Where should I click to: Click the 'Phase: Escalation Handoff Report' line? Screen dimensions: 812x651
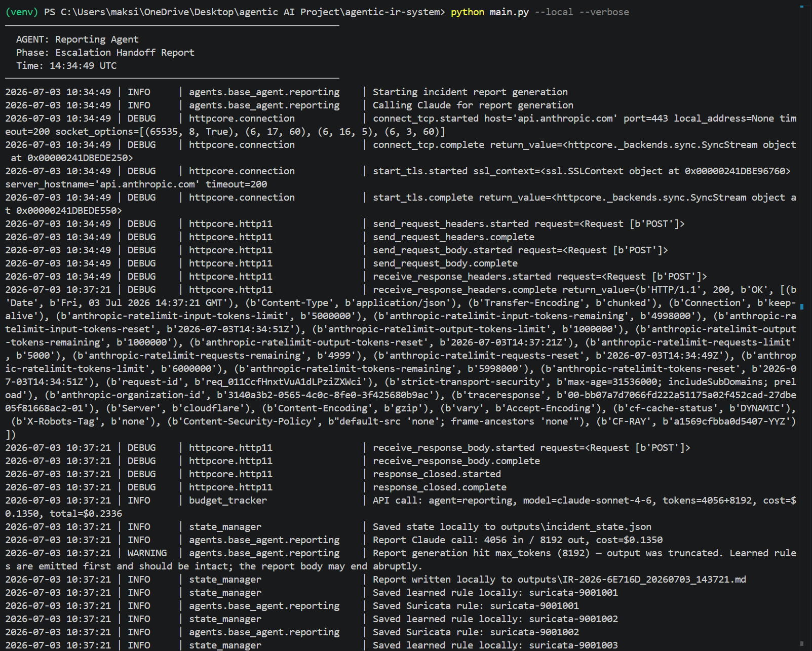[x=105, y=53]
